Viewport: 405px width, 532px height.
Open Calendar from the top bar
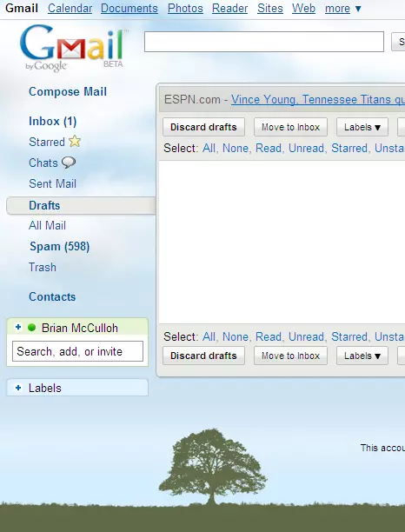[x=70, y=8]
